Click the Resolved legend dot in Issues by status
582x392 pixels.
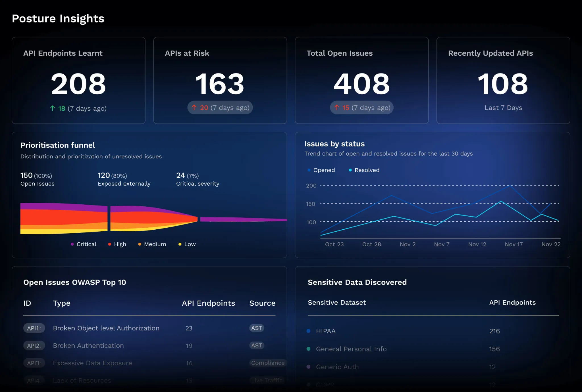pos(350,170)
